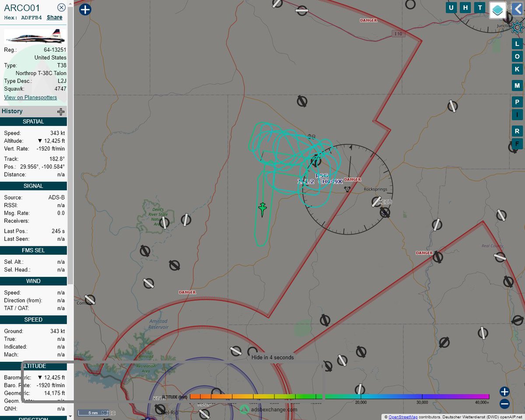Screen dimensions: 525x420
Task: Click the position value 29.956°, -100.584°
Action: coord(42,167)
